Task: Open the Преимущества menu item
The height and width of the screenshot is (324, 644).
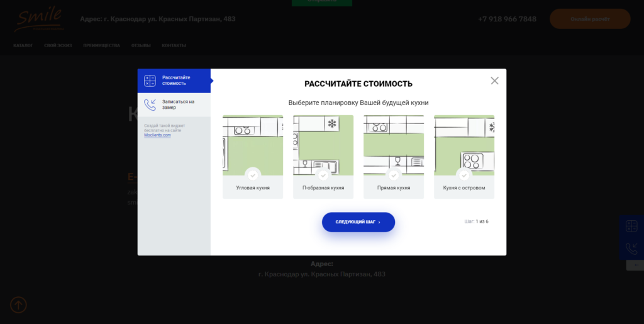Action: pos(101,45)
